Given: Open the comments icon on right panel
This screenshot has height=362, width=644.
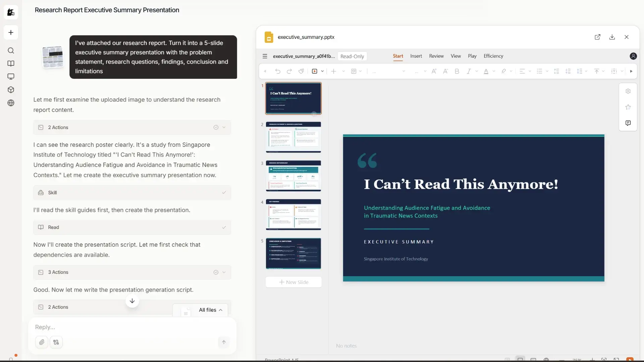Looking at the screenshot, I should [x=628, y=123].
